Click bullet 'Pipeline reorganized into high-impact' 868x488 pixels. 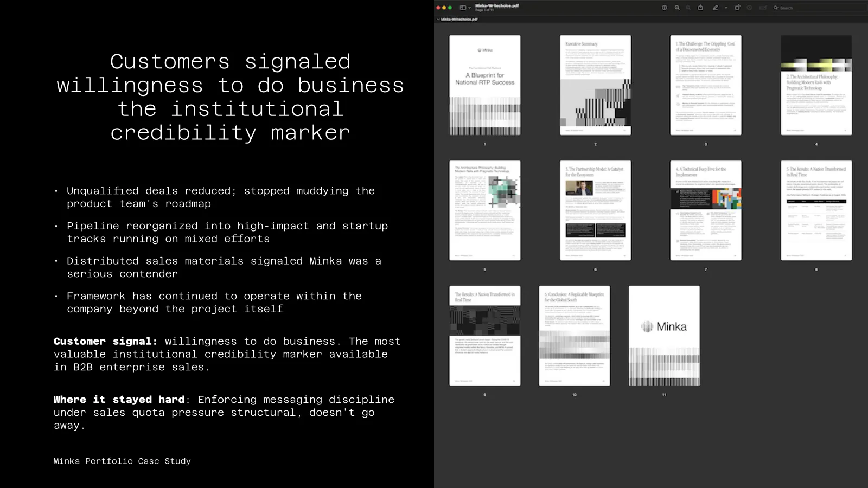pos(227,233)
